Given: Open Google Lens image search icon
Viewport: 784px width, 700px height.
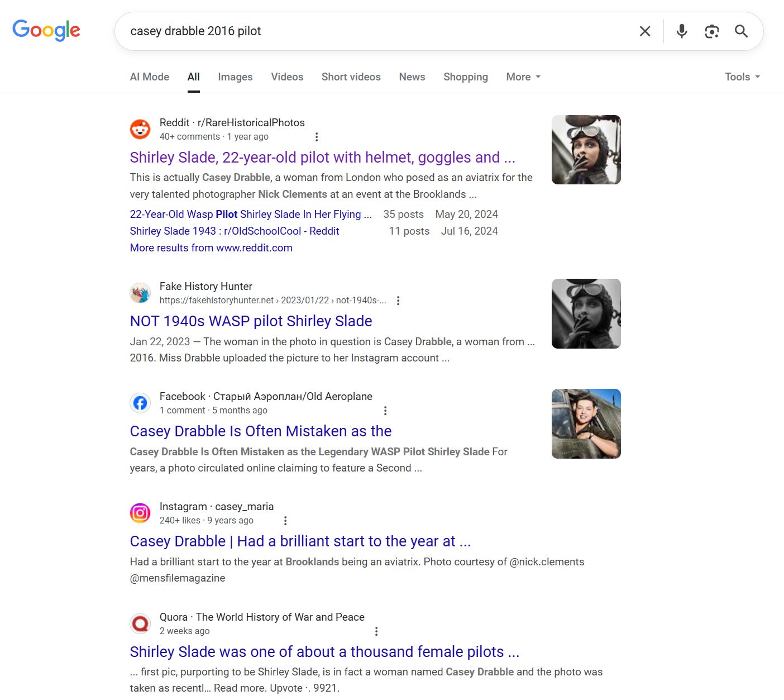Looking at the screenshot, I should (712, 31).
